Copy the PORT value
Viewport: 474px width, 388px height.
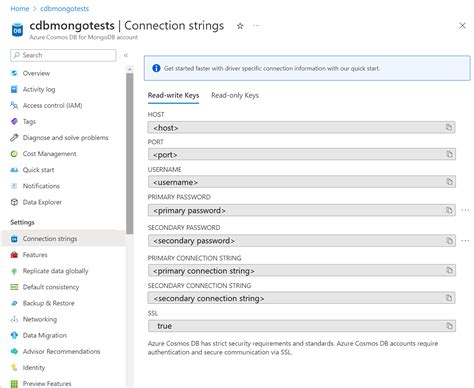point(449,154)
